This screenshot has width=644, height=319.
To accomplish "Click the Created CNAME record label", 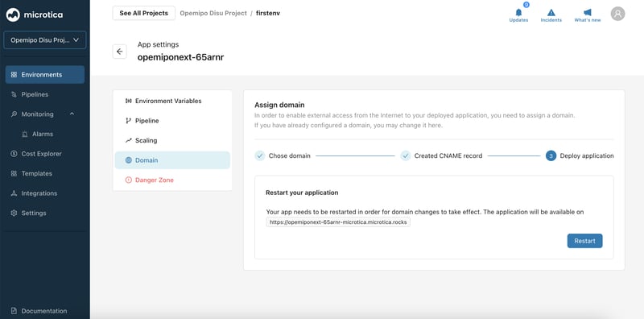I will (x=448, y=155).
